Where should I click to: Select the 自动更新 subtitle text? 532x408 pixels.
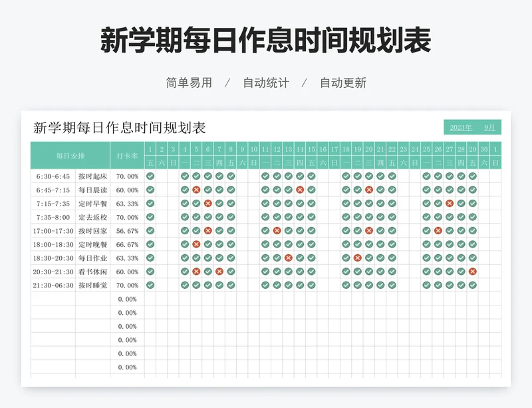click(343, 83)
